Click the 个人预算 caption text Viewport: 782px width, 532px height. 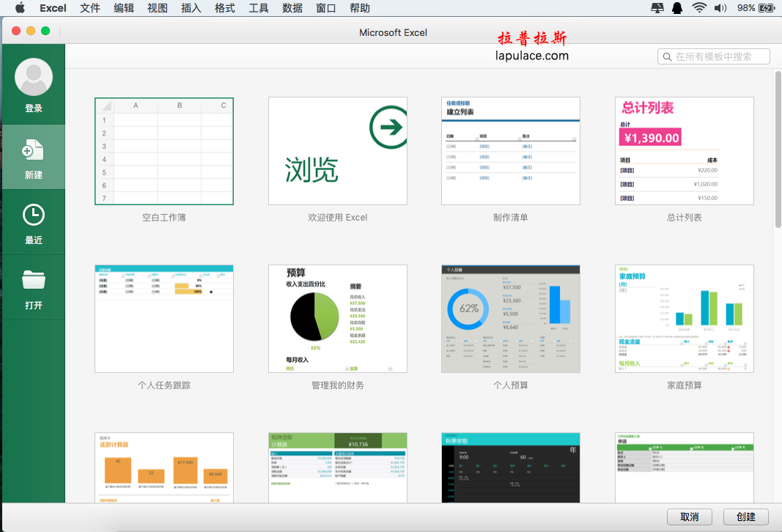tap(511, 385)
